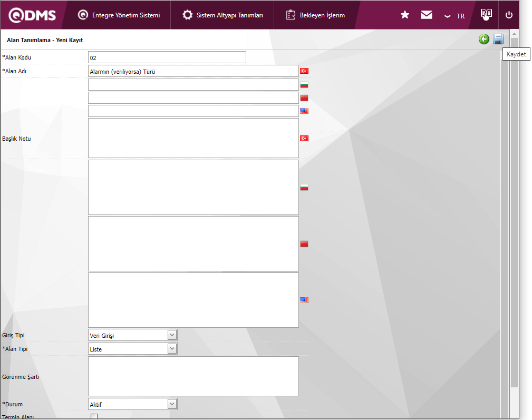Screen dimensions: 532x420
Task: Click the English Başlık Notu text area
Action: click(194, 300)
